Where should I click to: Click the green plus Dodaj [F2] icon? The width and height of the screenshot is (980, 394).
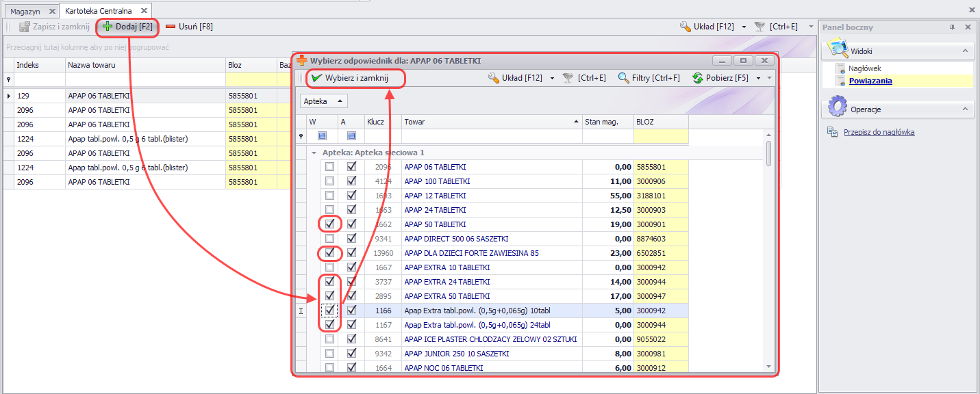(108, 27)
